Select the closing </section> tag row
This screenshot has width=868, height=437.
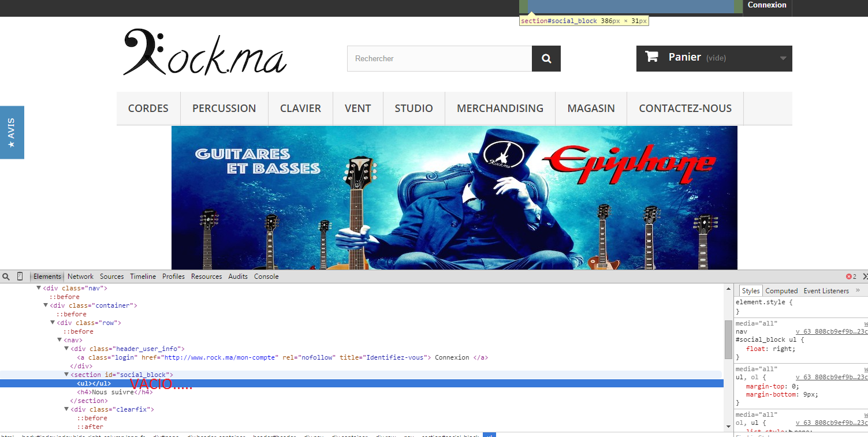pos(89,401)
